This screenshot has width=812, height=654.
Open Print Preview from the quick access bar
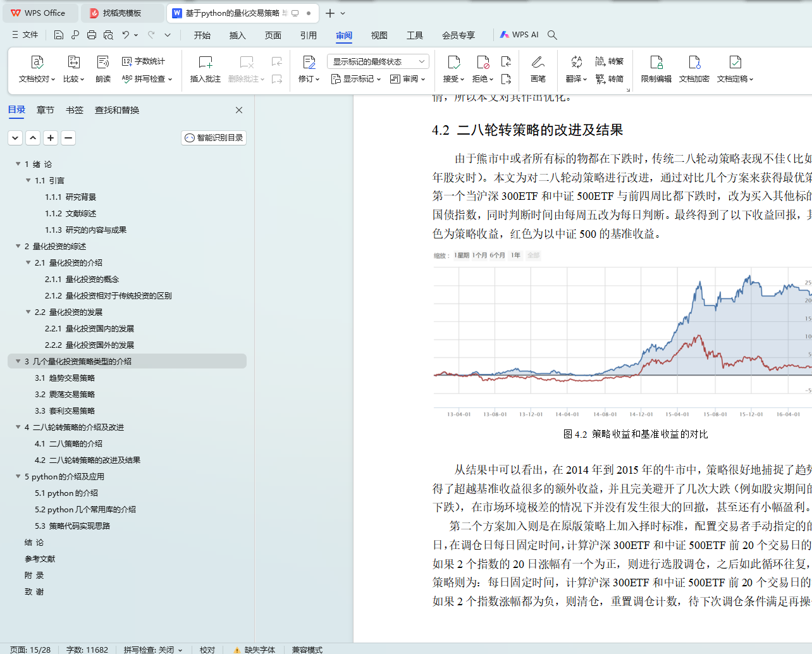pyautogui.click(x=108, y=35)
